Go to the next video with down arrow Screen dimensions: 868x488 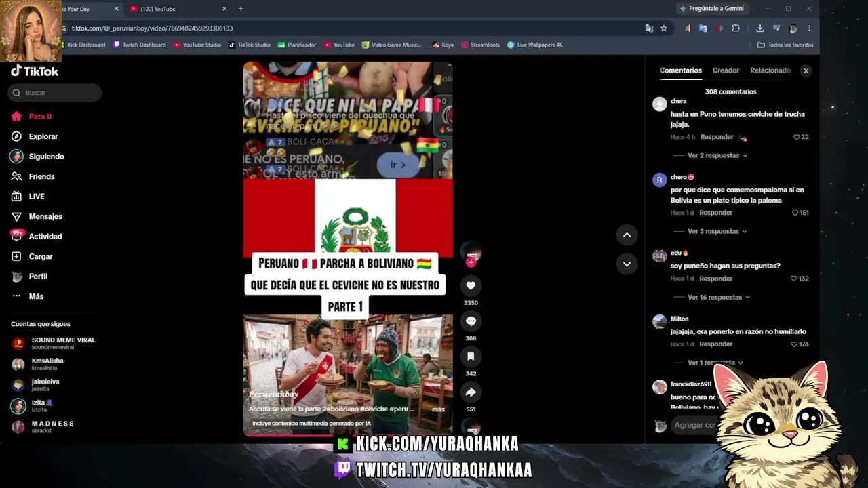[627, 264]
